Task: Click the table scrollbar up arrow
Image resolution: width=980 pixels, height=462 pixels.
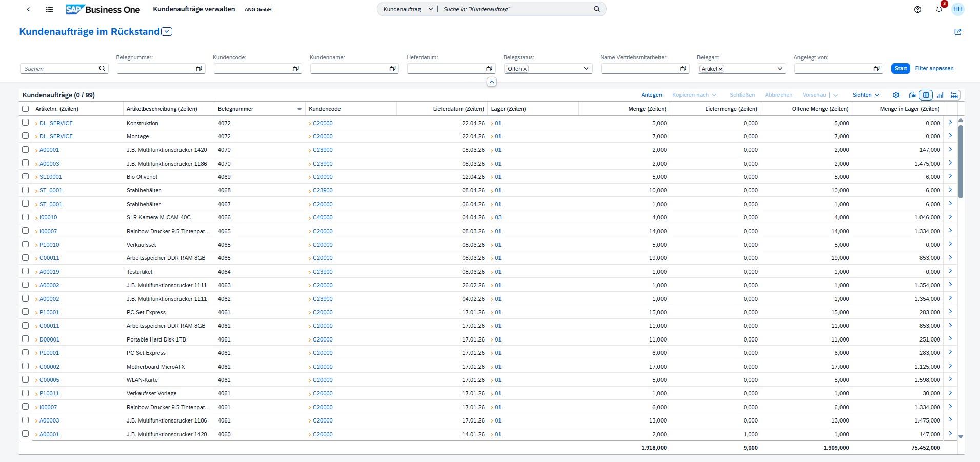Action: click(961, 120)
